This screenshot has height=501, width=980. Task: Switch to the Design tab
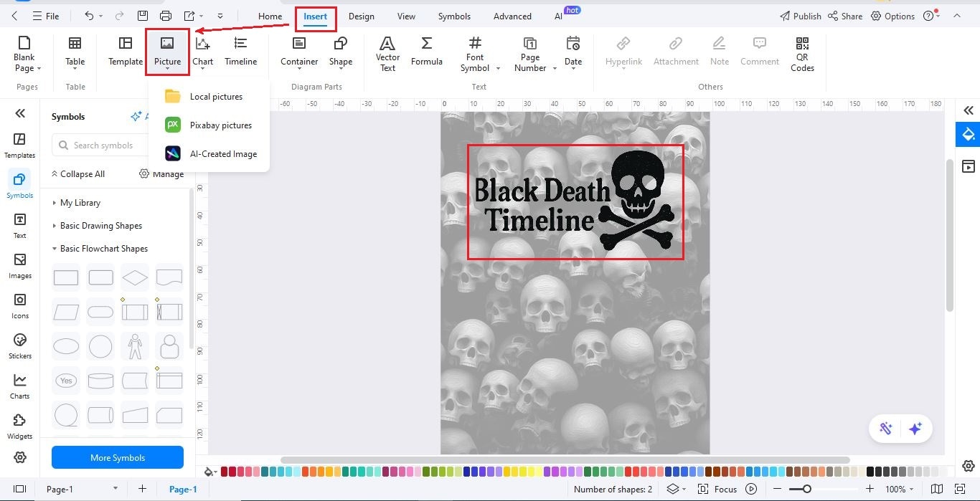(x=361, y=16)
